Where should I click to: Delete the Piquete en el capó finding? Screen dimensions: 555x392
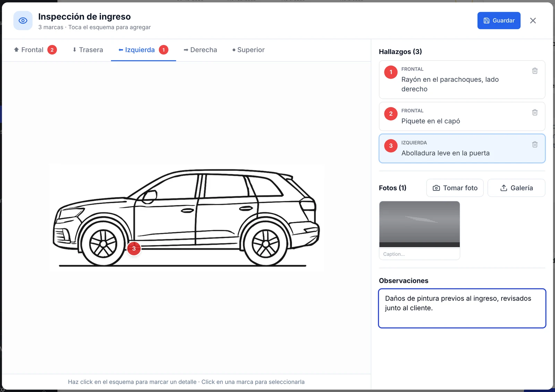coord(535,112)
